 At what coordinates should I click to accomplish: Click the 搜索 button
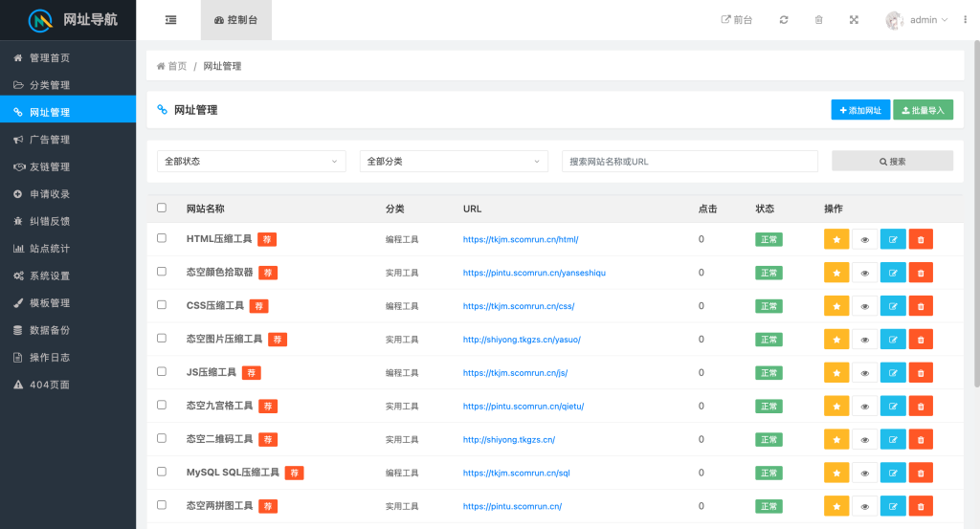[x=892, y=161]
